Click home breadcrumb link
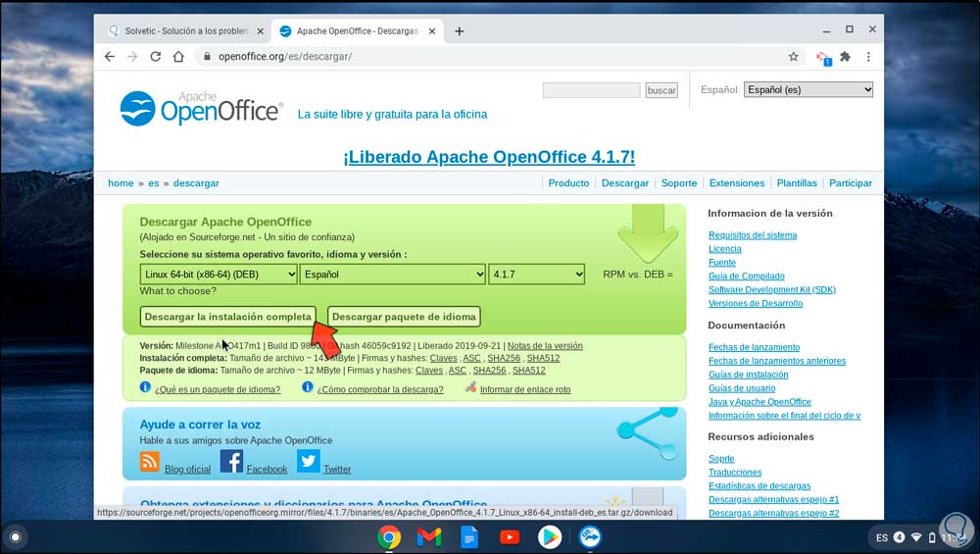Viewport: 980px width, 554px height. (121, 183)
